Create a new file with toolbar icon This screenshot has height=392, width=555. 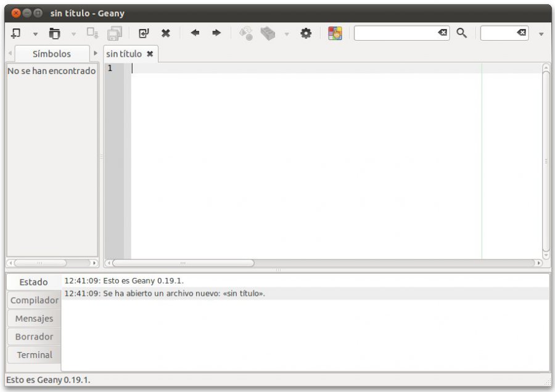(15, 33)
